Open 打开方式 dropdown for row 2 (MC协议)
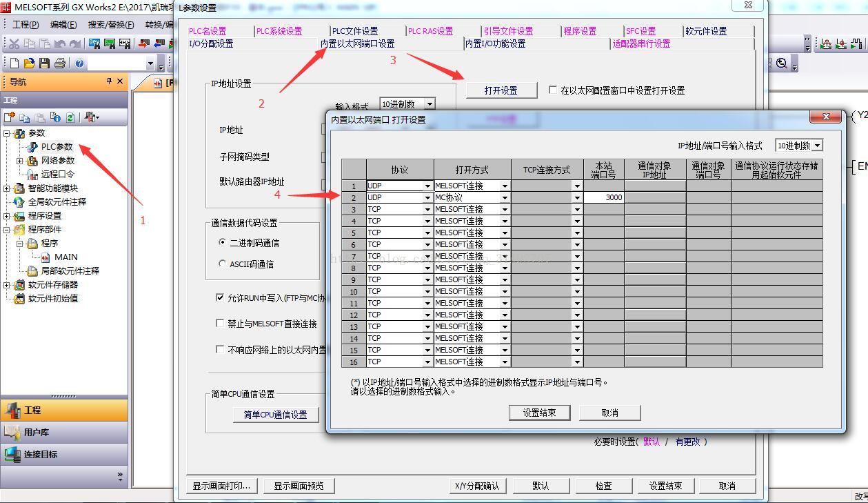Image resolution: width=868 pixels, height=503 pixels. [505, 198]
